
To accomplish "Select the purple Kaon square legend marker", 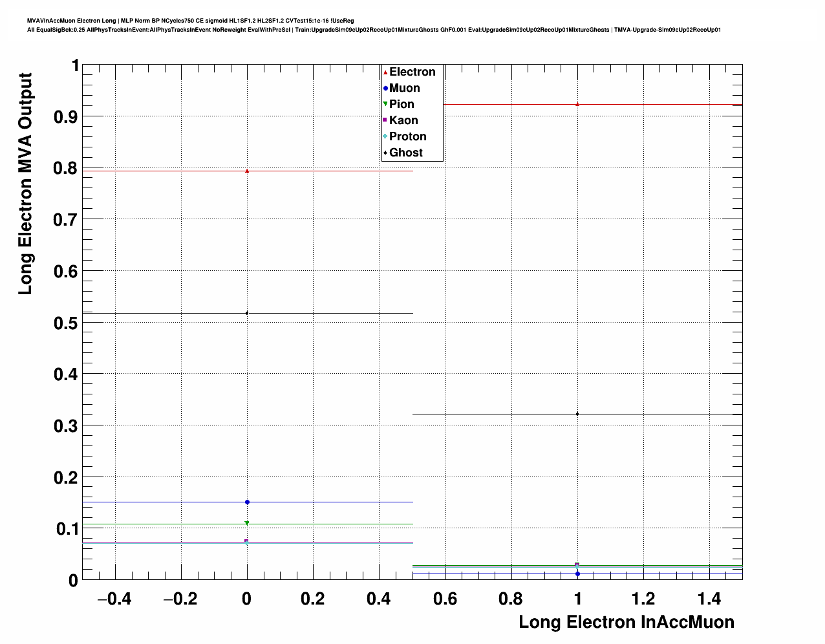I will pos(385,120).
